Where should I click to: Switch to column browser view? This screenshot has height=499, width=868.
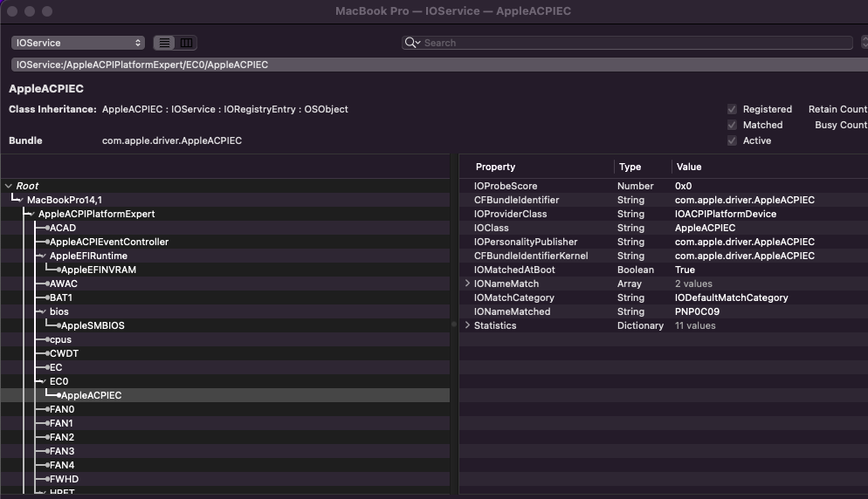click(x=187, y=43)
